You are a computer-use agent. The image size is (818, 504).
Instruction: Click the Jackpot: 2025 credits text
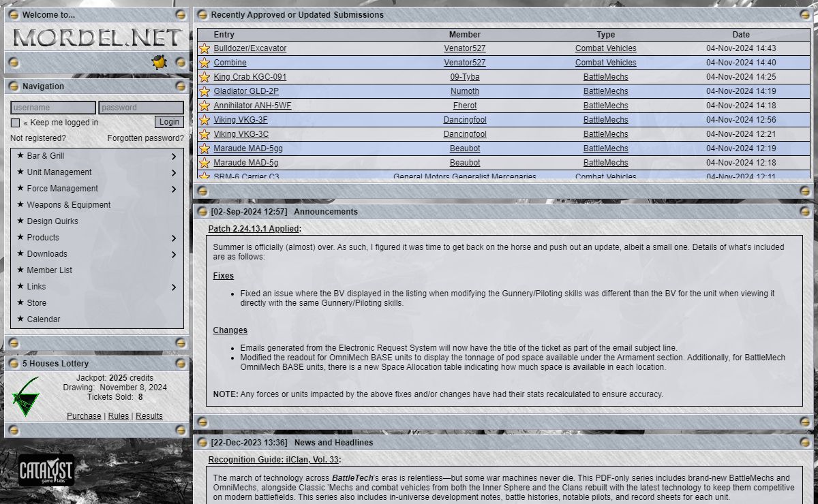[x=115, y=378]
